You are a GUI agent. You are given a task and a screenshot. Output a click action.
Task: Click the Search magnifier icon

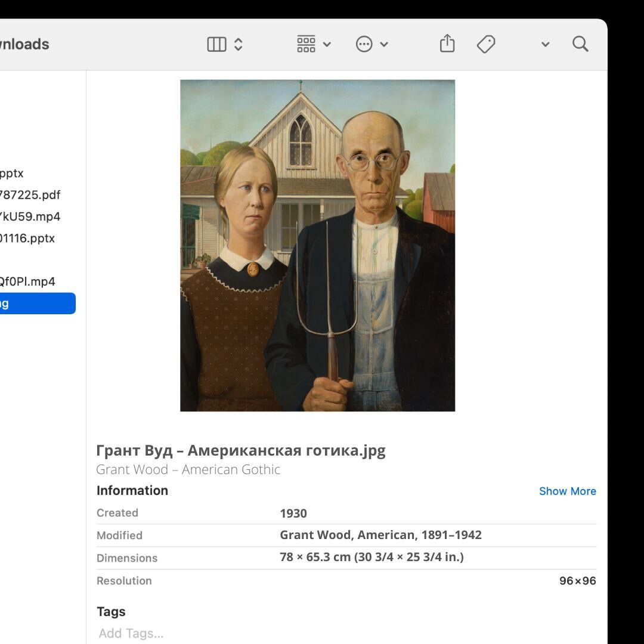click(x=580, y=44)
